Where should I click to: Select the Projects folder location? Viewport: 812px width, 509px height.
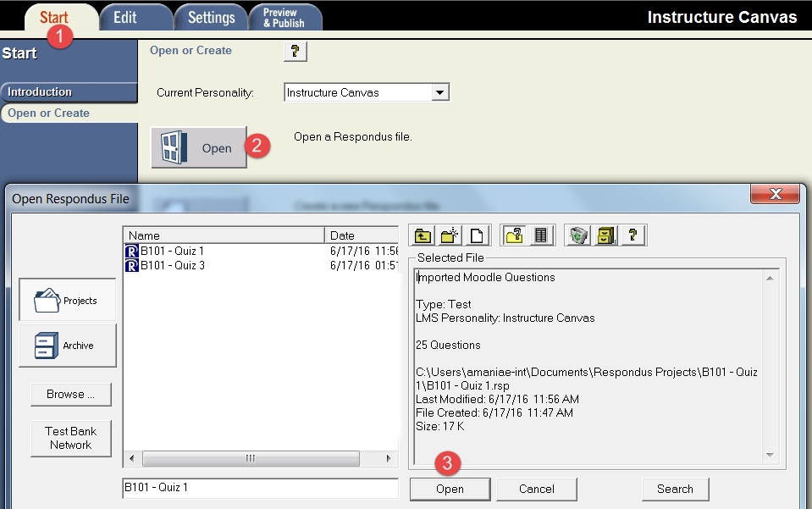pos(68,300)
